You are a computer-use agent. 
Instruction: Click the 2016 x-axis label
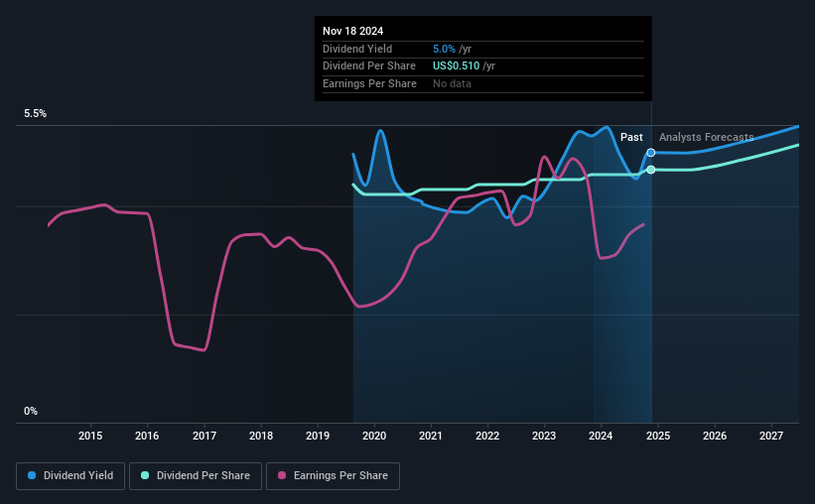[147, 436]
